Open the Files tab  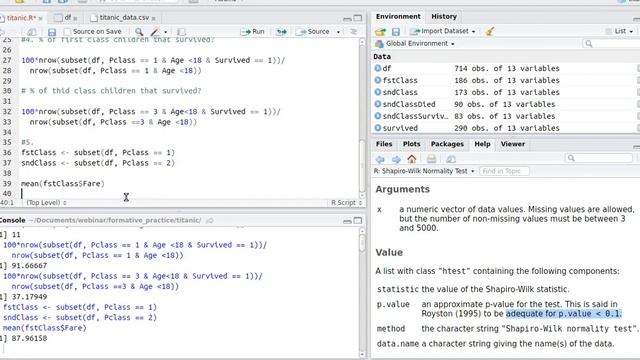(384, 144)
